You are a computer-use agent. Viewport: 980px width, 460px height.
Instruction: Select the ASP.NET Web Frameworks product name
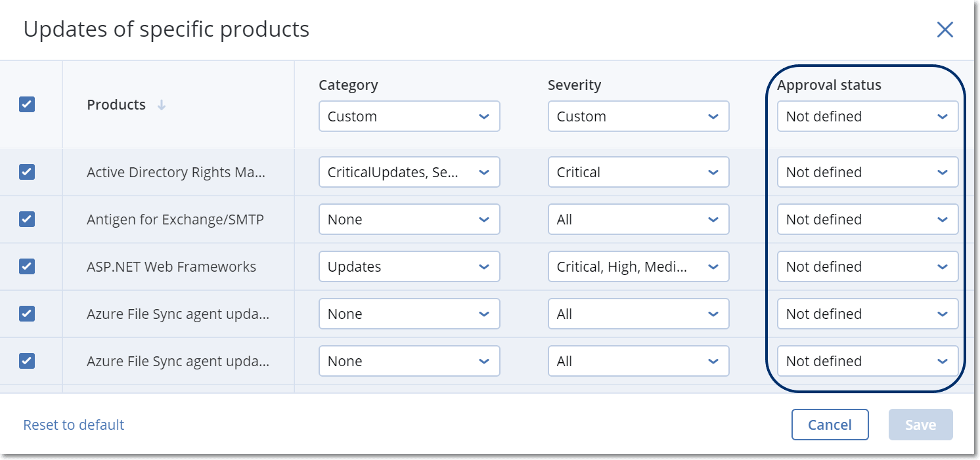(171, 266)
